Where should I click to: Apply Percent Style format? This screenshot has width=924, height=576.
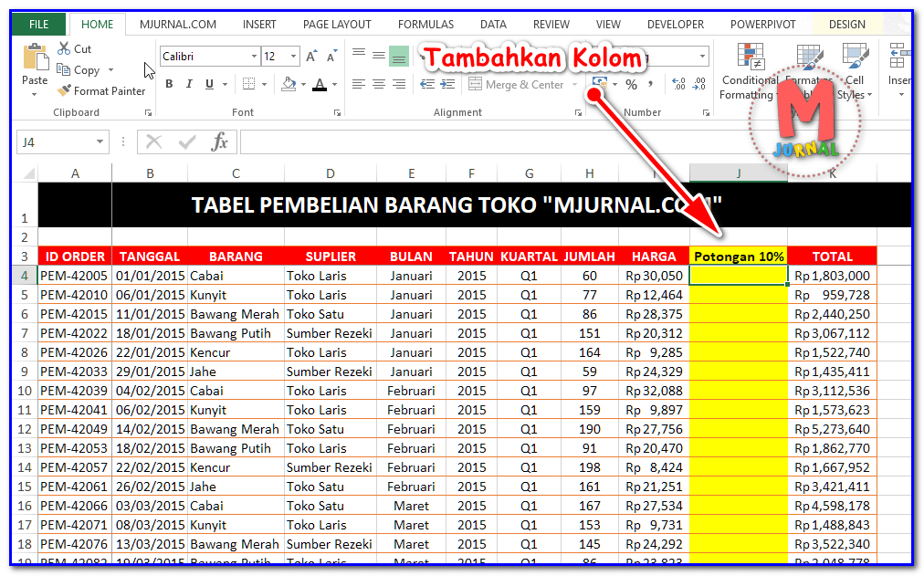tap(631, 85)
